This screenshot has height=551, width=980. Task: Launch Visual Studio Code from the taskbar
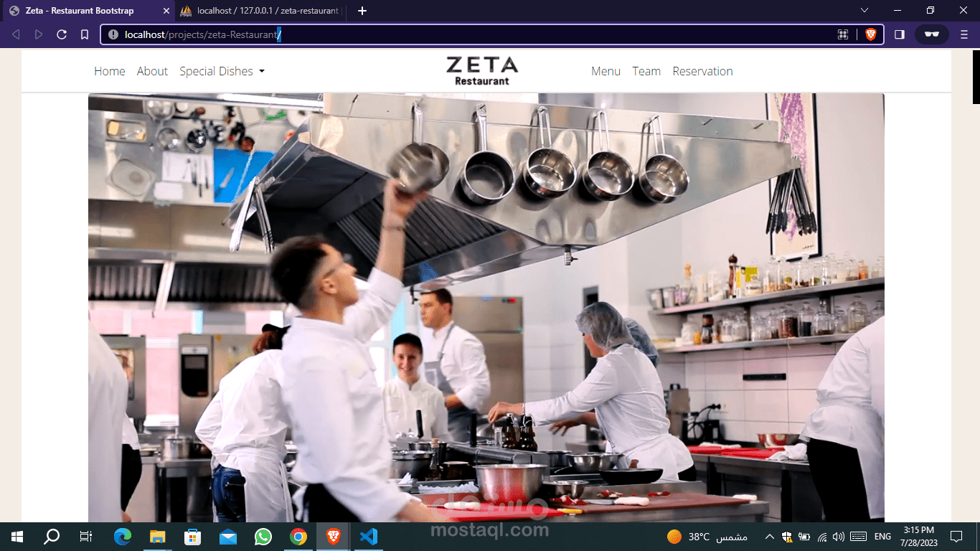coord(368,536)
